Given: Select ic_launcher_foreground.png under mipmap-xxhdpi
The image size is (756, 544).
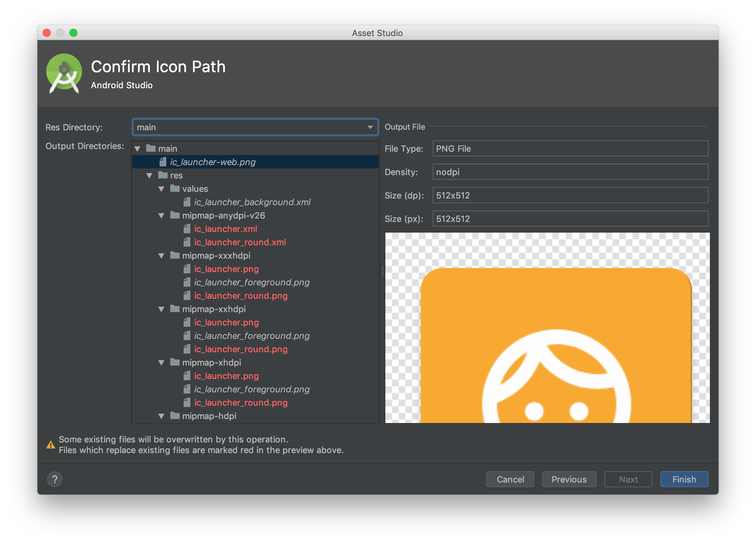Looking at the screenshot, I should (252, 336).
